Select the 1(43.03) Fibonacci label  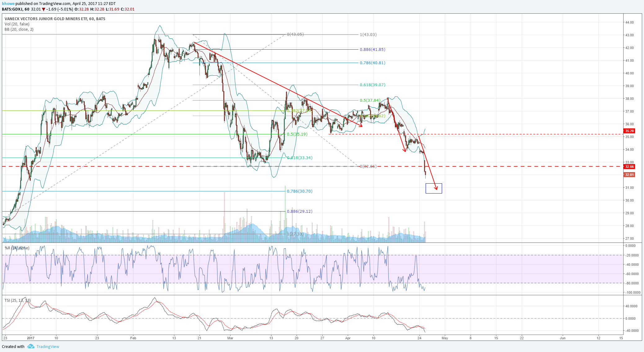coord(368,35)
